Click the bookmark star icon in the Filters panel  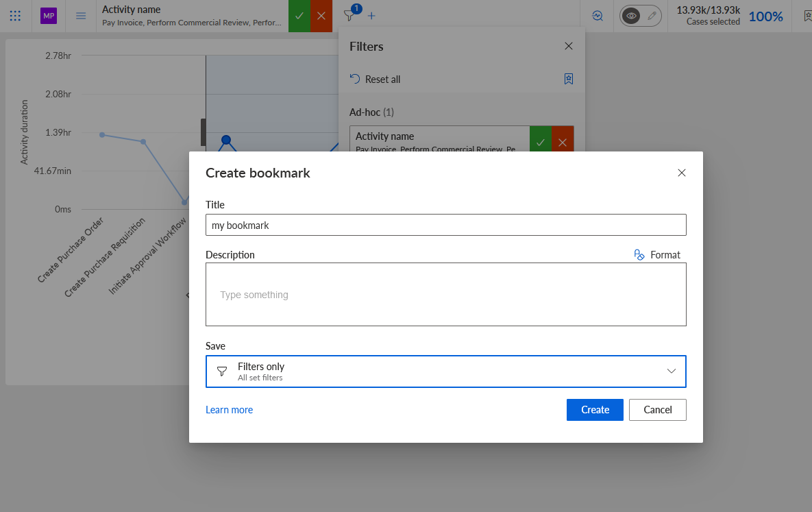click(569, 79)
